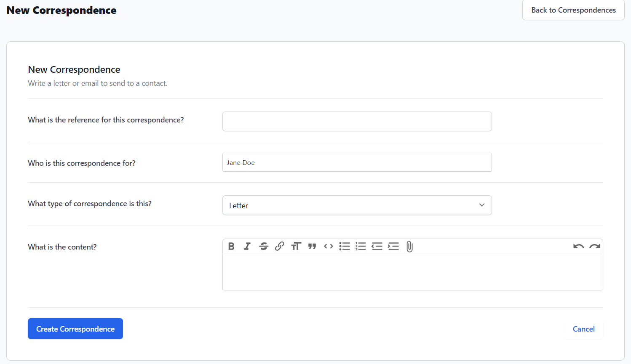631x364 pixels.
Task: Start a bulleted list
Action: [345, 246]
